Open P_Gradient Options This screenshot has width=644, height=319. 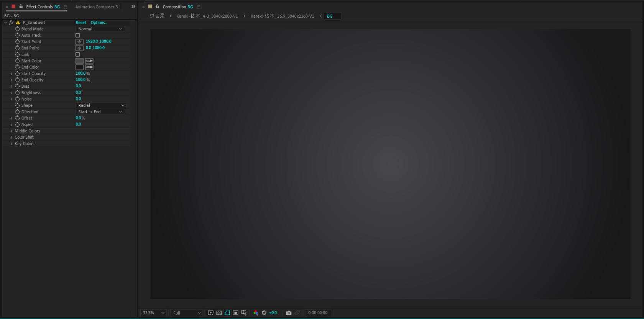99,23
